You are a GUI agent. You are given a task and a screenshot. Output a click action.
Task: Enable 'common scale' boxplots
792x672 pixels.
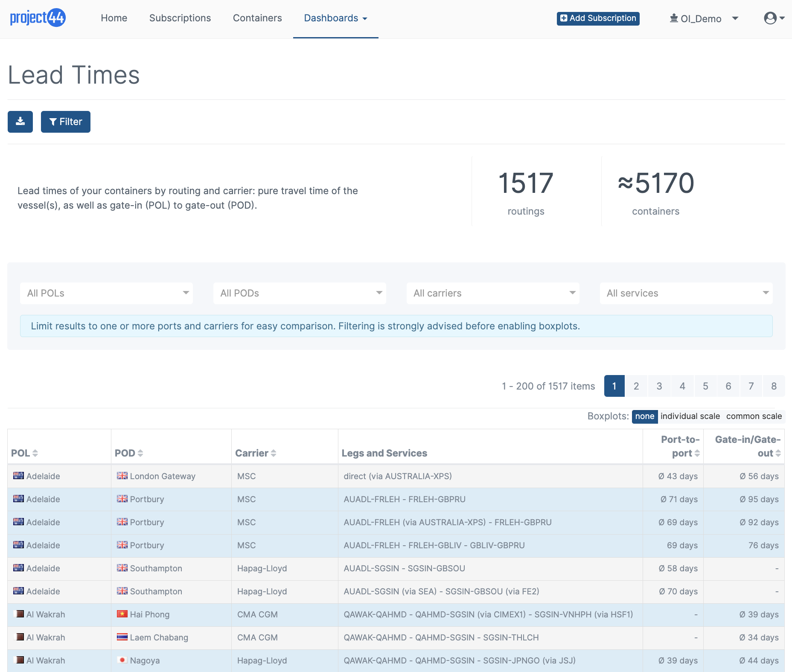coord(754,416)
